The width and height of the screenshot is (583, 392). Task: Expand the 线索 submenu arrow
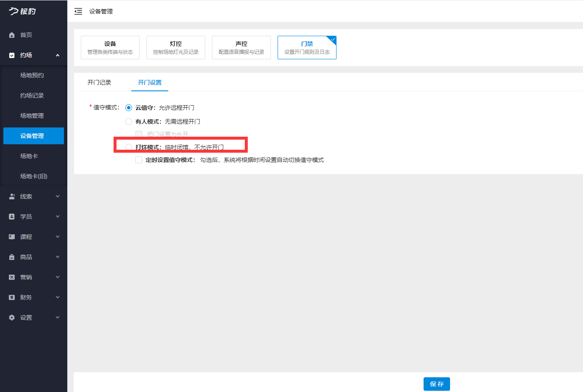[x=58, y=196]
